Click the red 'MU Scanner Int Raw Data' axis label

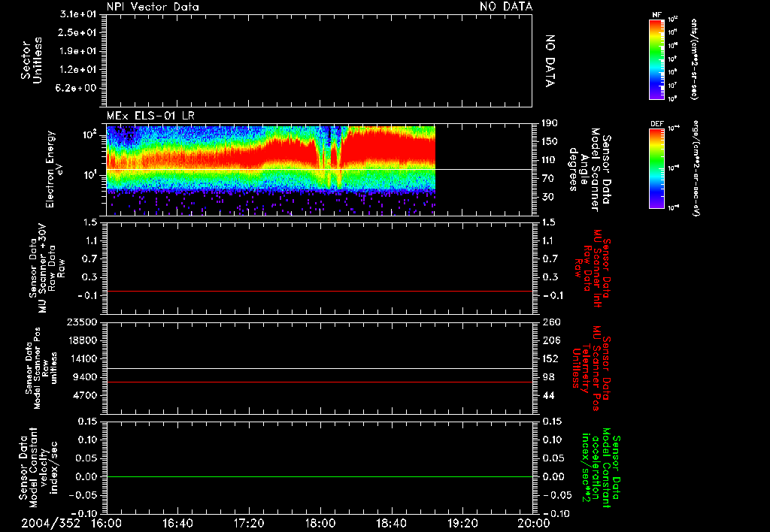593,268
